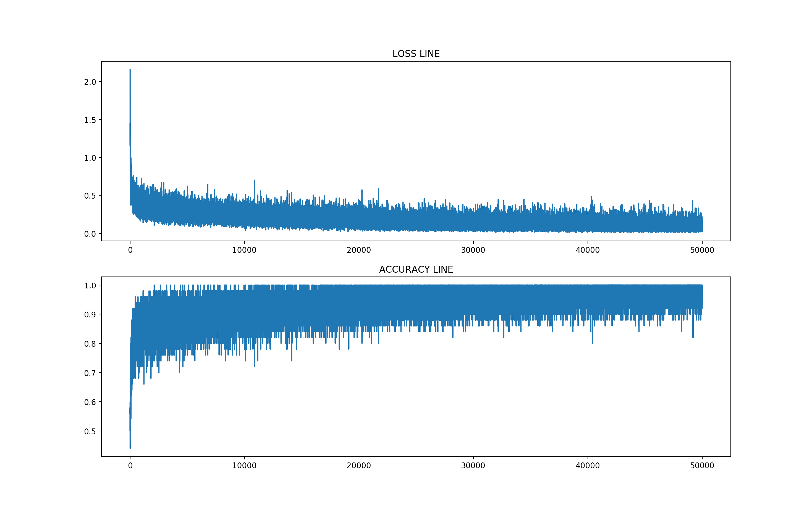Image resolution: width=812 pixels, height=513 pixels.
Task: Click the 1.0 y-axis label of loss plot
Action: [x=90, y=158]
